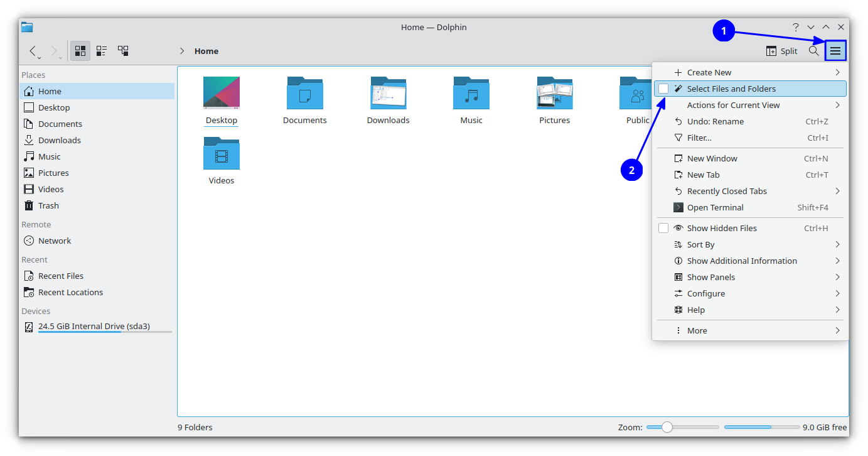The height and width of the screenshot is (456, 868).
Task: Switch to compact view mode
Action: (101, 51)
